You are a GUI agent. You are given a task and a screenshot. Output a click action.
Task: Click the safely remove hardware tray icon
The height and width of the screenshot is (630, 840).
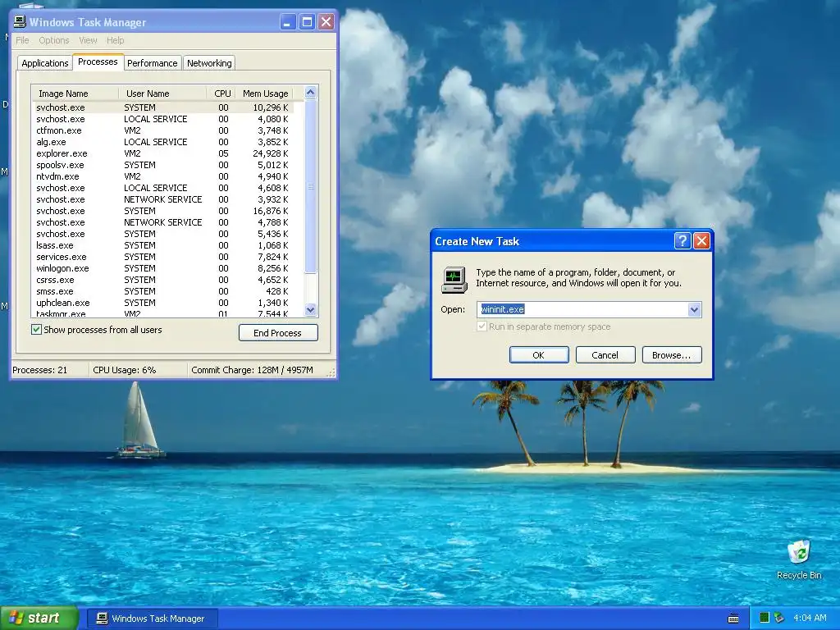[779, 618]
